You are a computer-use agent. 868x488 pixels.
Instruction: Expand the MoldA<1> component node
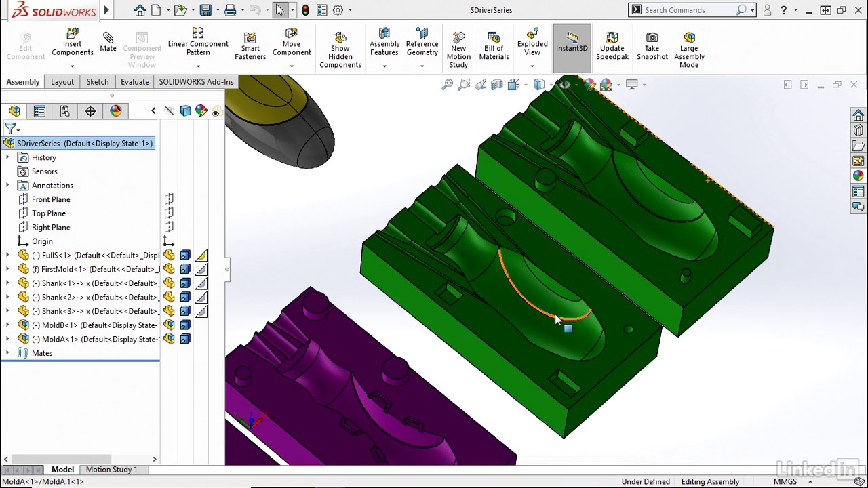[7, 339]
